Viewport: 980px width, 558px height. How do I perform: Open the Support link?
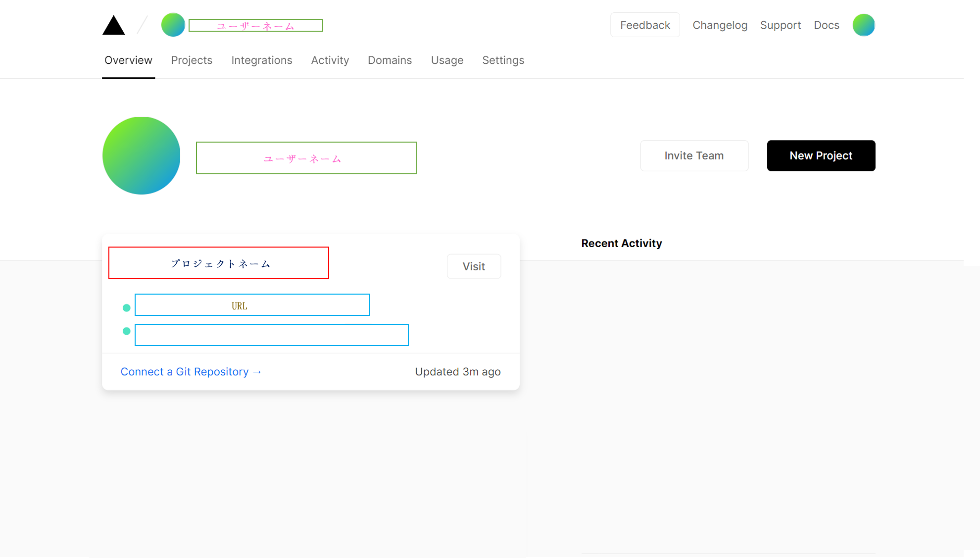781,25
